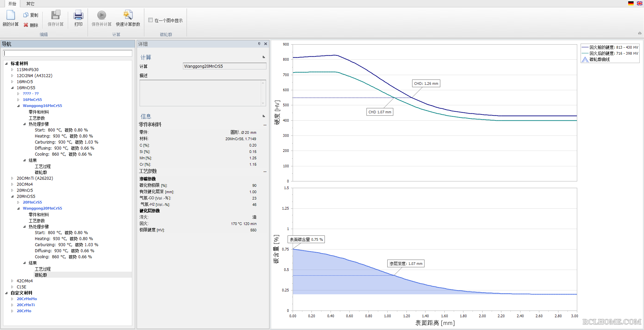Expand the 20CrMnTi (A26202) node
Image resolution: width=644 pixels, height=330 pixels.
coord(12,178)
